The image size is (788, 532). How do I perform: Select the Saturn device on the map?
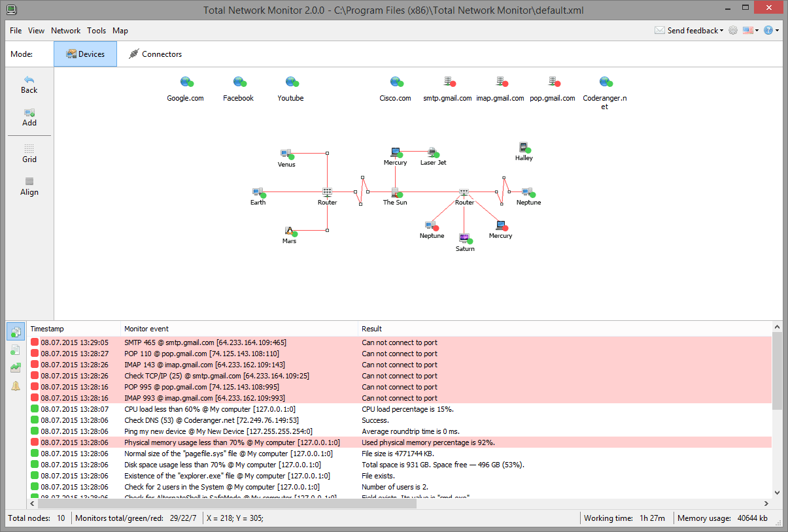coord(465,239)
